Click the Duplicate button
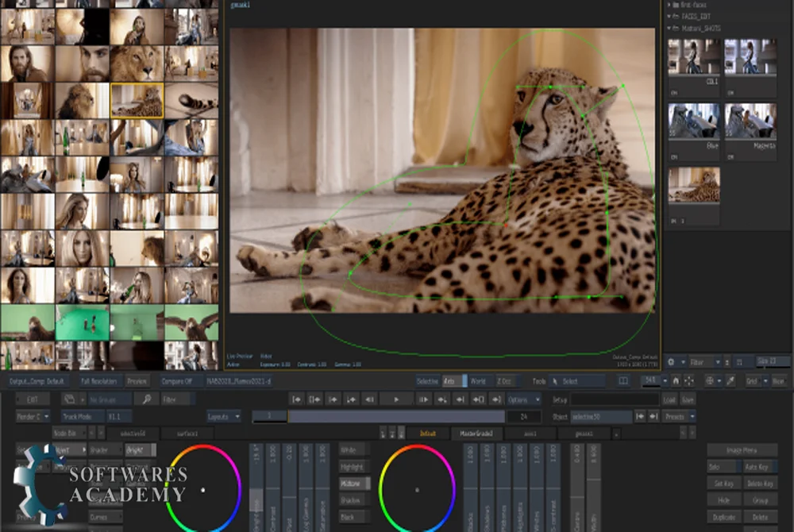Image resolution: width=794 pixels, height=532 pixels. 723,517
